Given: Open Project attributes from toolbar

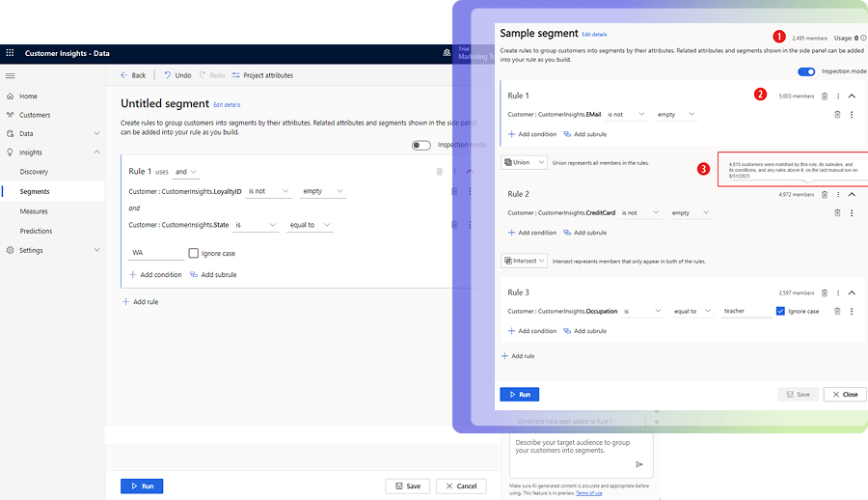Looking at the screenshot, I should [x=262, y=75].
